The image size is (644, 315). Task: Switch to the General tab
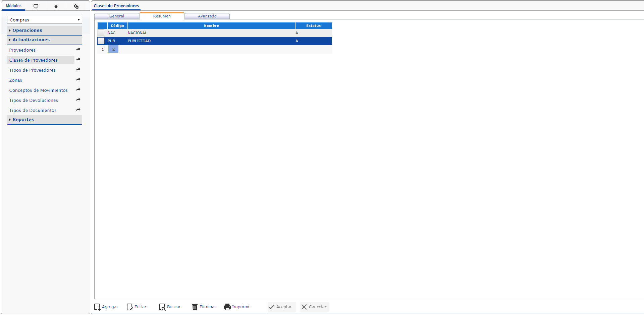tap(117, 16)
